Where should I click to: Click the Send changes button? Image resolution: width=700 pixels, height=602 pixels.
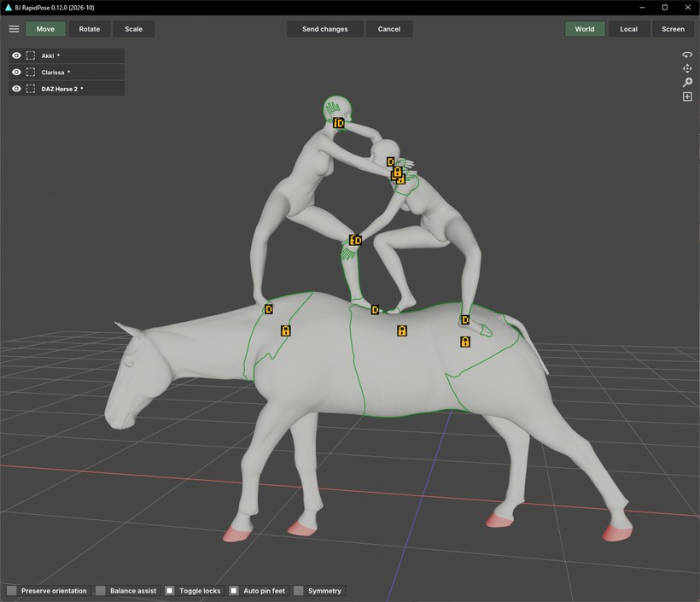325,29
